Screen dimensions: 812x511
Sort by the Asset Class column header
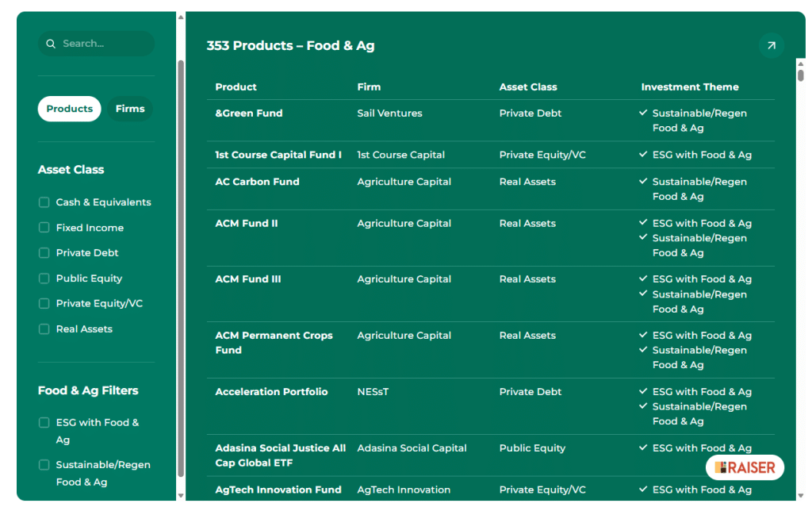coord(528,87)
